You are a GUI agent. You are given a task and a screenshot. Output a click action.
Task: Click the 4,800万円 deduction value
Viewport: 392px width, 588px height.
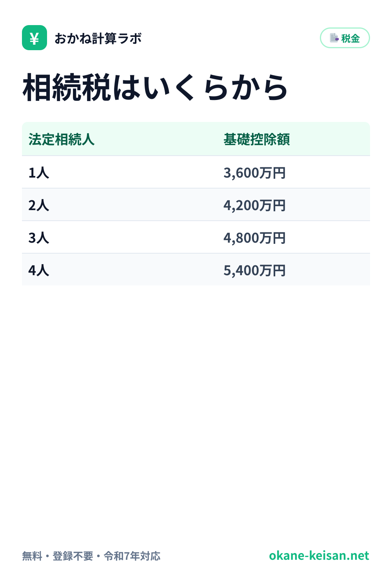pyautogui.click(x=255, y=238)
